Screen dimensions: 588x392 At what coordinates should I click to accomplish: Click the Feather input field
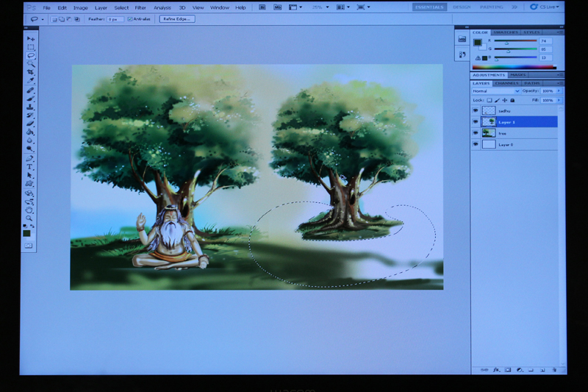click(114, 19)
